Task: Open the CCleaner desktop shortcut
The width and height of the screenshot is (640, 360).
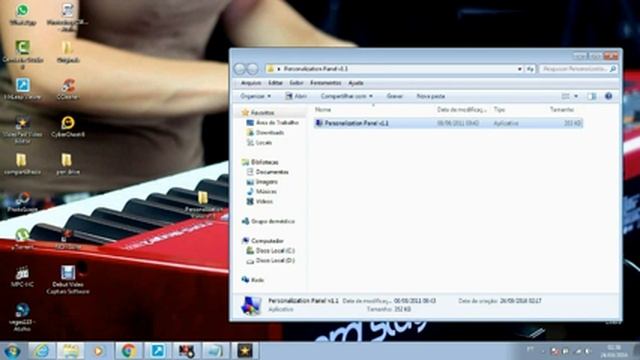Action: tap(68, 89)
